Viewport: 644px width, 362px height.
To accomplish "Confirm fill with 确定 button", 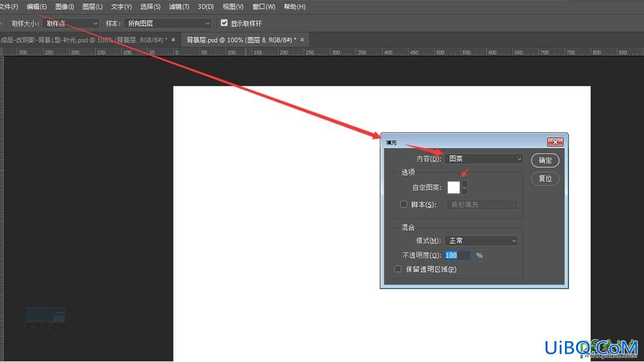I will tap(545, 160).
